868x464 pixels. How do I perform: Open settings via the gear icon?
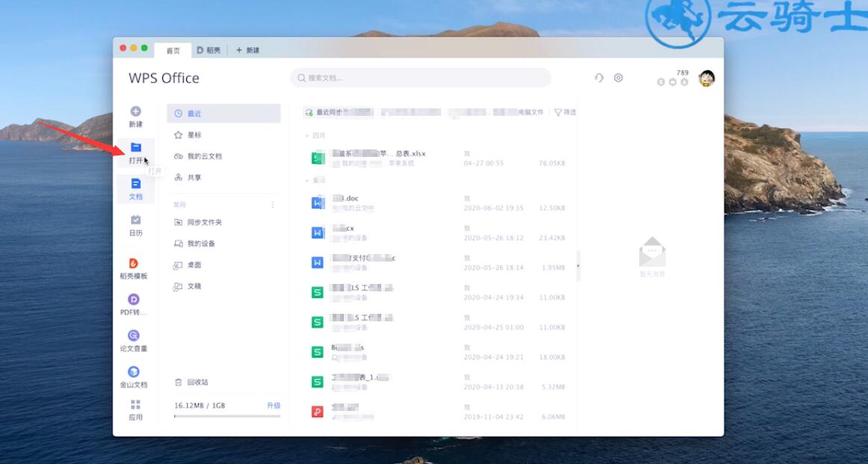pyautogui.click(x=618, y=78)
